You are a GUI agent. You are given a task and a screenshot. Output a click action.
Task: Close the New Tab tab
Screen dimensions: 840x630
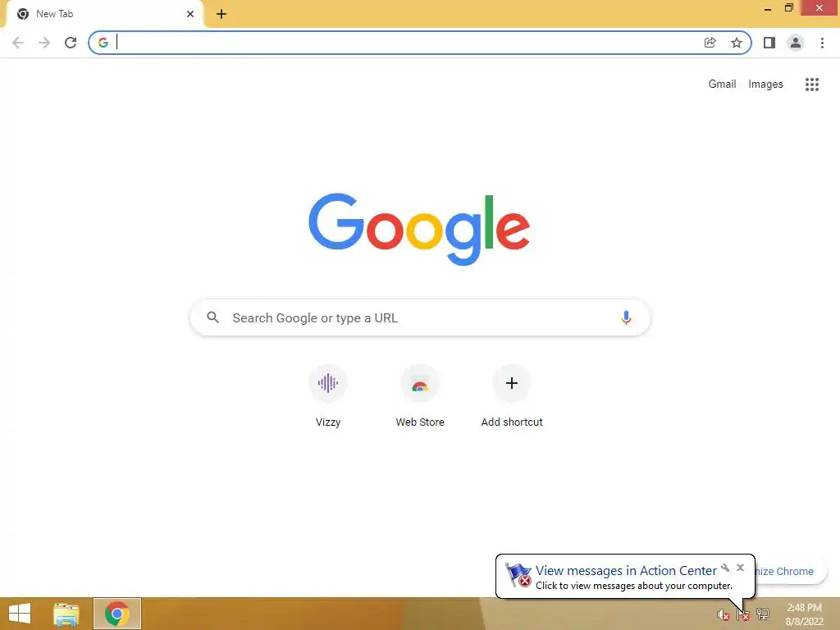click(190, 14)
